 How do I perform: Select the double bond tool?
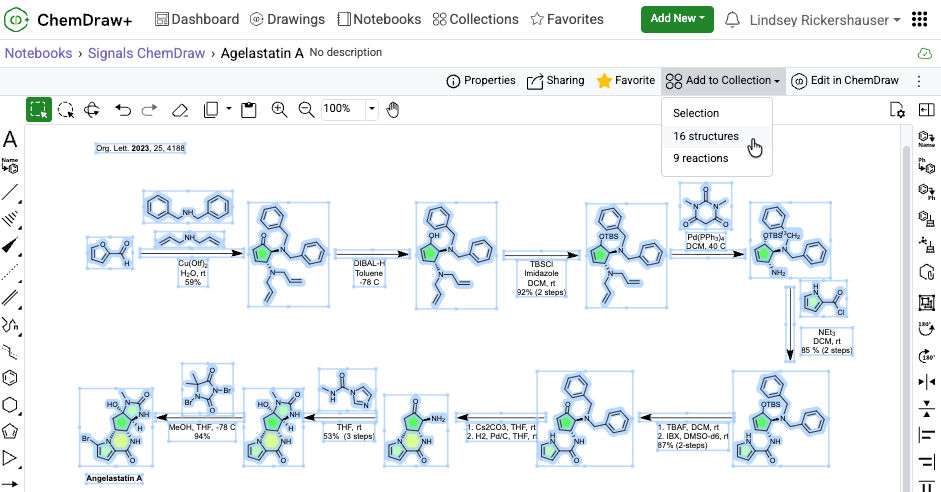tap(10, 298)
